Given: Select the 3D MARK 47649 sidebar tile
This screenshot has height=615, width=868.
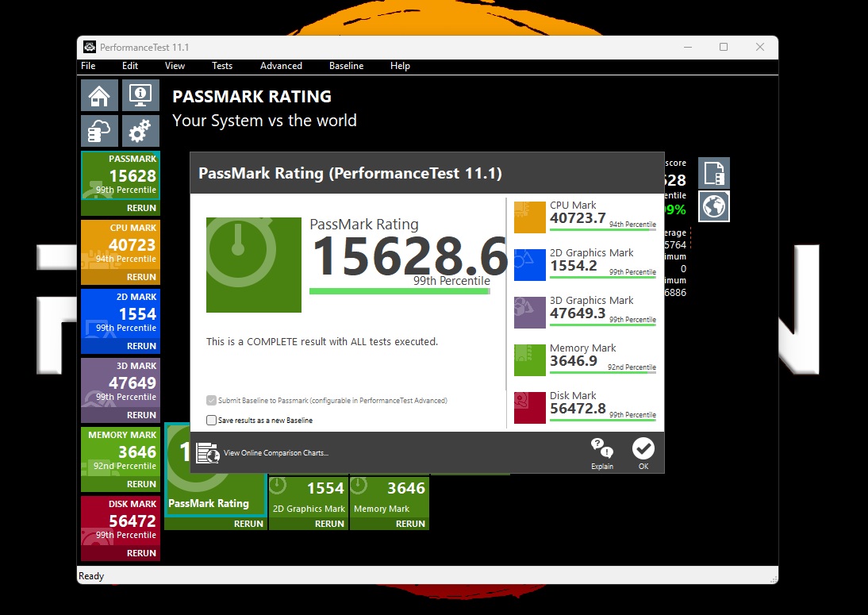Looking at the screenshot, I should [121, 383].
